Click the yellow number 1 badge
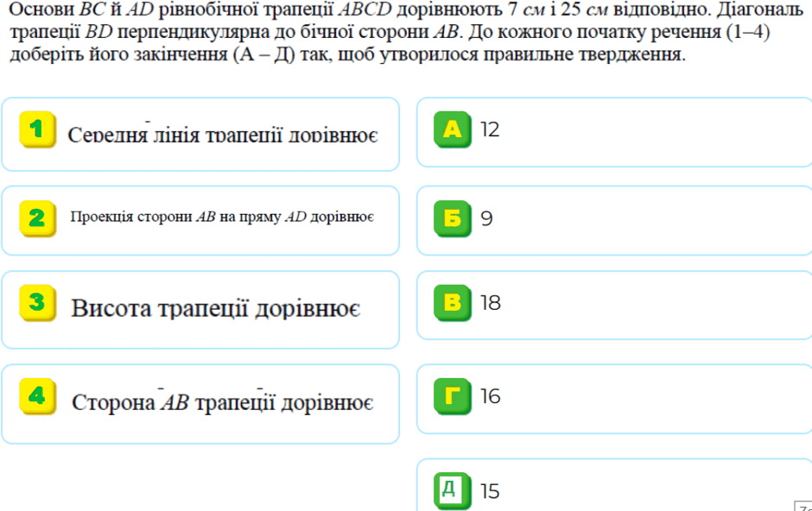This screenshot has height=511, width=812. pyautogui.click(x=37, y=129)
